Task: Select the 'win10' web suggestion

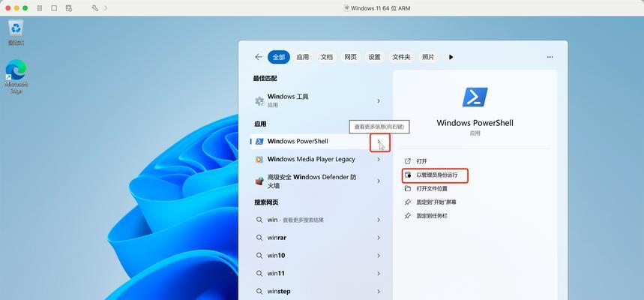Action: [277, 256]
